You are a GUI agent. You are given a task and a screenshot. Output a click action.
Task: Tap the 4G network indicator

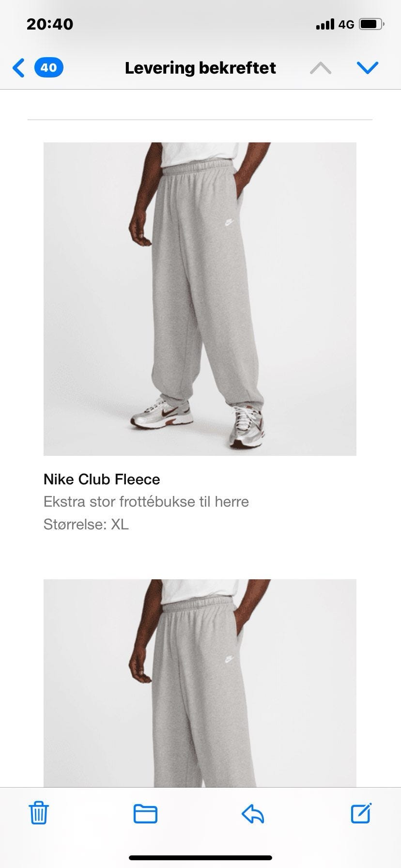(346, 24)
